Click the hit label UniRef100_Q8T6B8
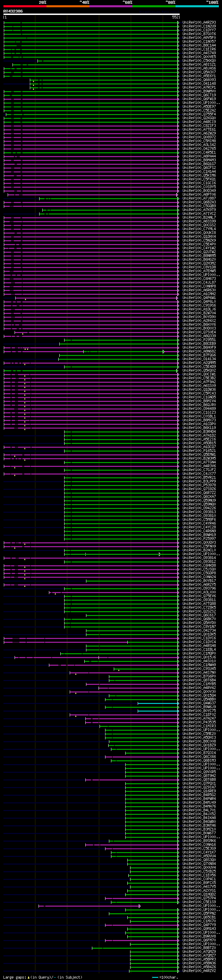 coord(199,779)
